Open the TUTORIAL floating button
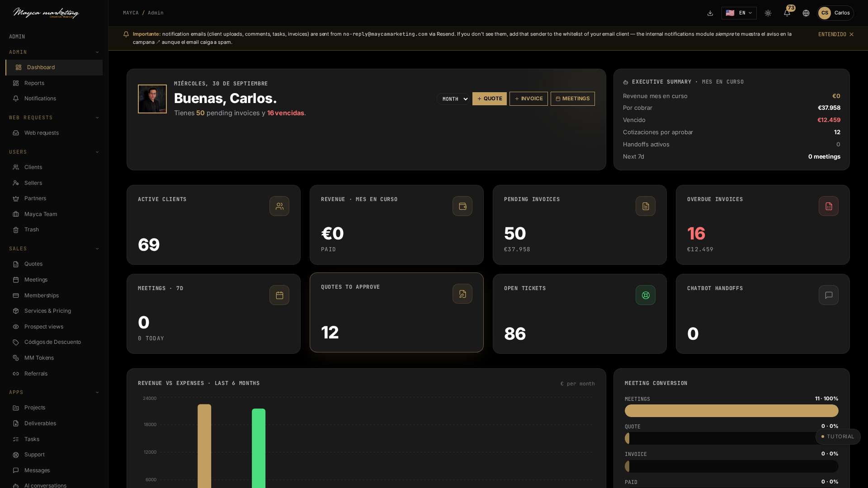This screenshot has height=488, width=868. click(x=838, y=436)
